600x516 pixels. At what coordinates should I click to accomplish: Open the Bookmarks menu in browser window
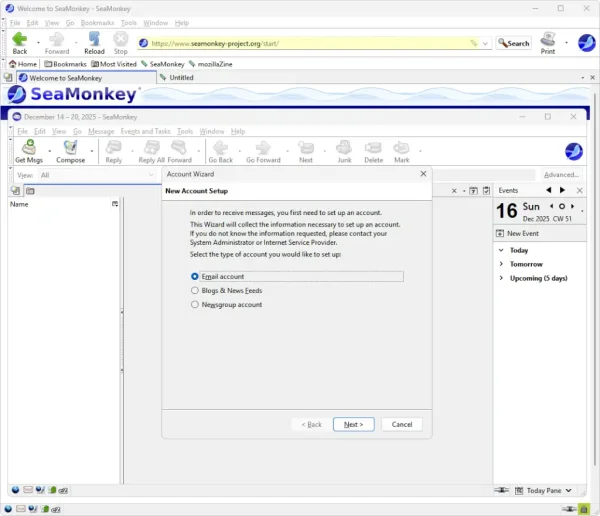point(97,23)
